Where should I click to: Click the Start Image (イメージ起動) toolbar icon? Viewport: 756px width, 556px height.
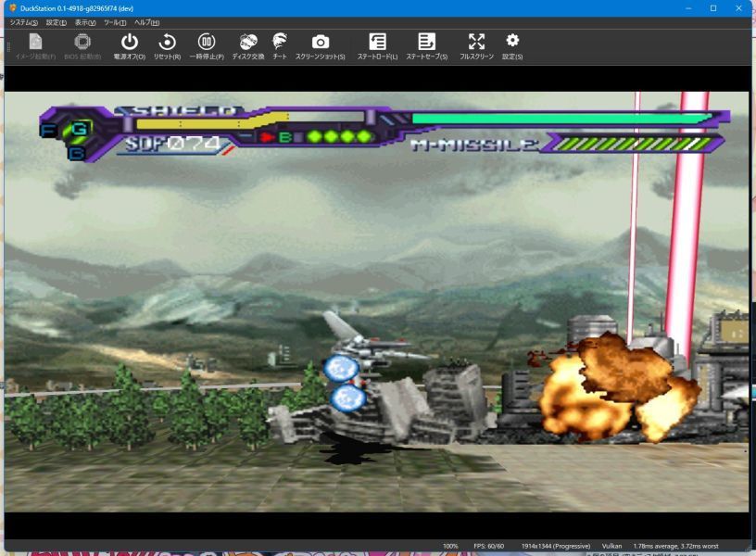(x=35, y=46)
